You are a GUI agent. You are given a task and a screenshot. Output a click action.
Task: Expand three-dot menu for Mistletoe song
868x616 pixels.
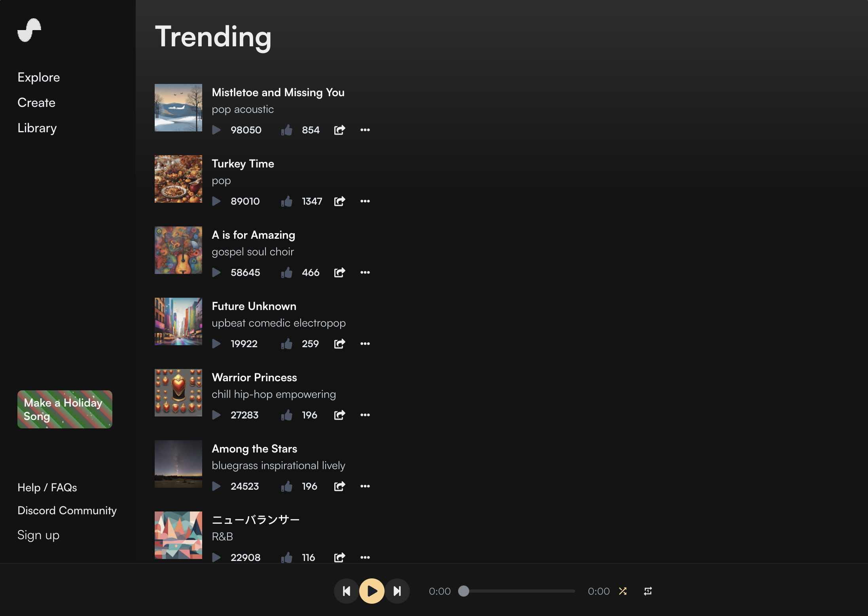pos(365,130)
